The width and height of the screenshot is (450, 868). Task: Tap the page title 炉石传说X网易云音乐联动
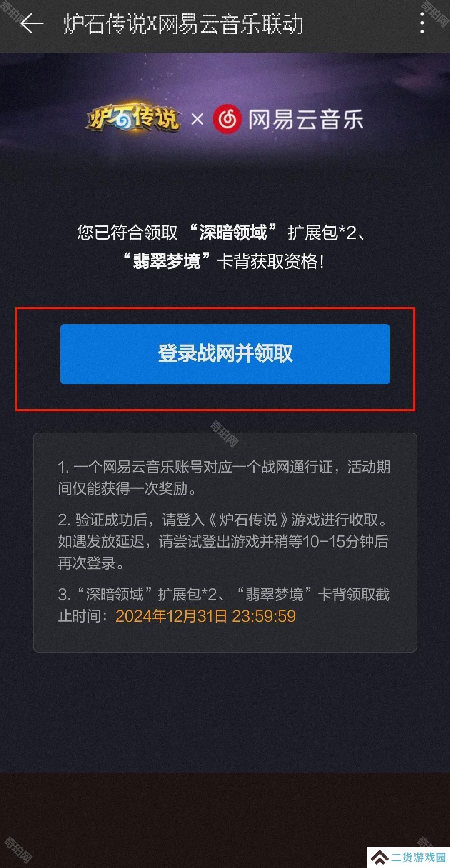[x=183, y=24]
